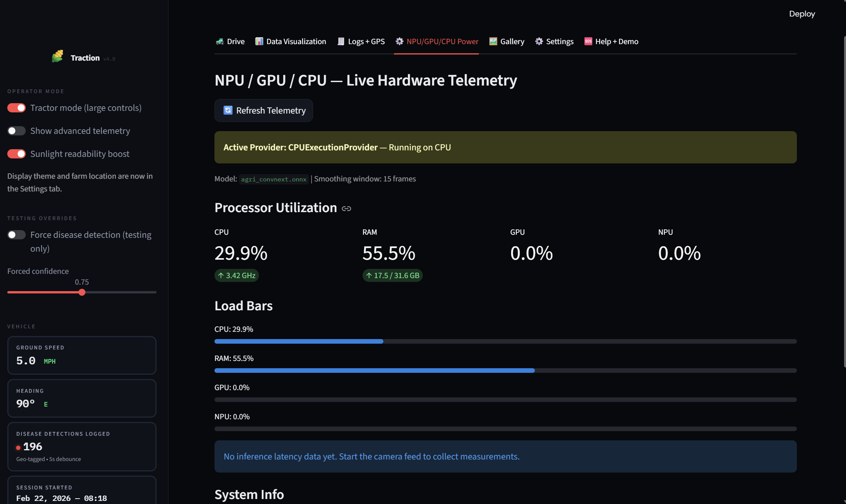
Task: Click the refresh arrows icon on Refresh Telemetry
Action: (228, 110)
